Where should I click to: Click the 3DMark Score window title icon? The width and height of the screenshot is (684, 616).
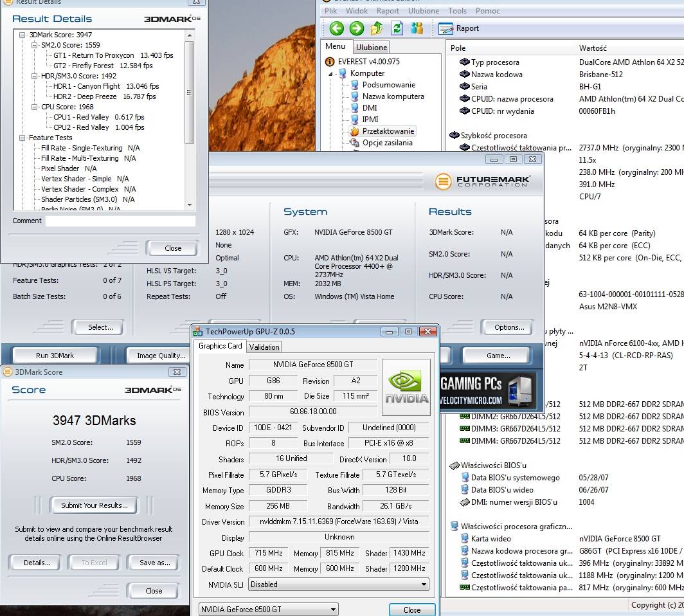8,372
